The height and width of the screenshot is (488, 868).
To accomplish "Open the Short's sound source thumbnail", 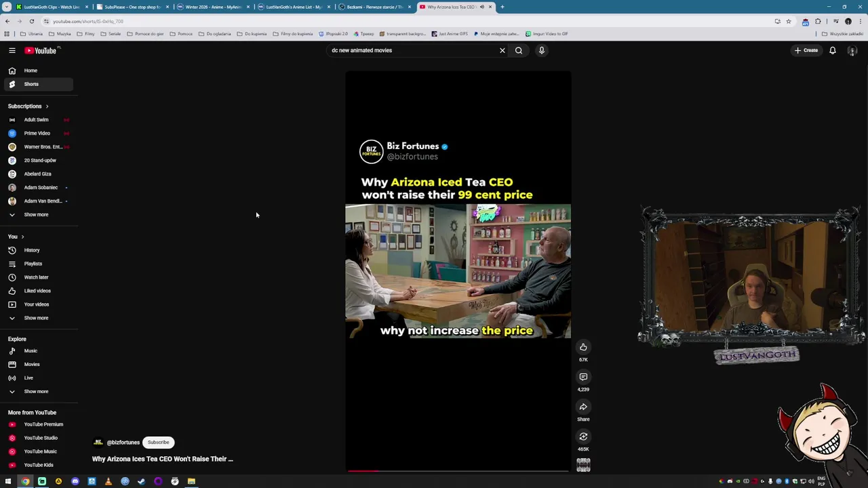I will point(583,465).
